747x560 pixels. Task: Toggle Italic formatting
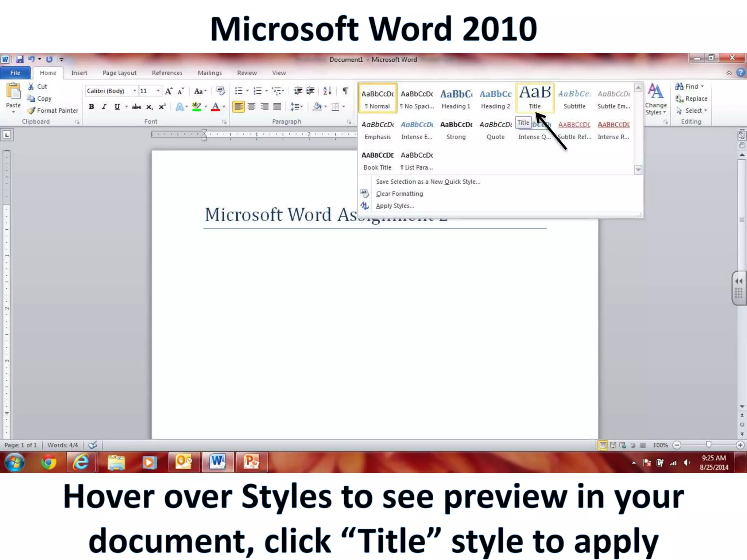tap(104, 107)
